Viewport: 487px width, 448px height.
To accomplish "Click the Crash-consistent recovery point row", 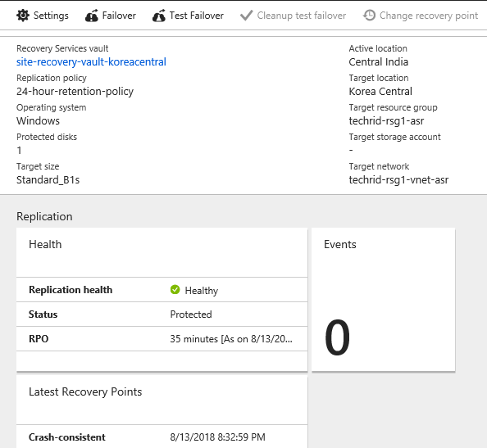I will (162, 437).
